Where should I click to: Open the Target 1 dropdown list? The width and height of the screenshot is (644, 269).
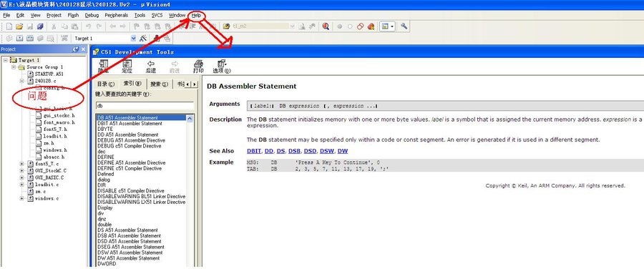click(133, 38)
